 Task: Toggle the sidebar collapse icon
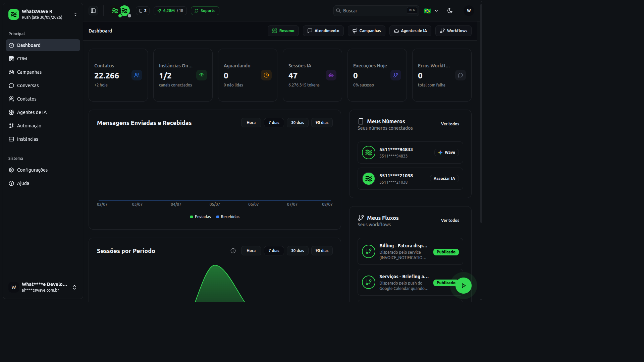[x=93, y=11]
